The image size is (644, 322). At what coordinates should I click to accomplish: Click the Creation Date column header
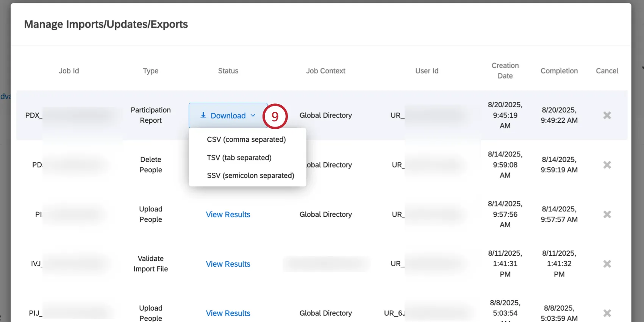(x=505, y=70)
